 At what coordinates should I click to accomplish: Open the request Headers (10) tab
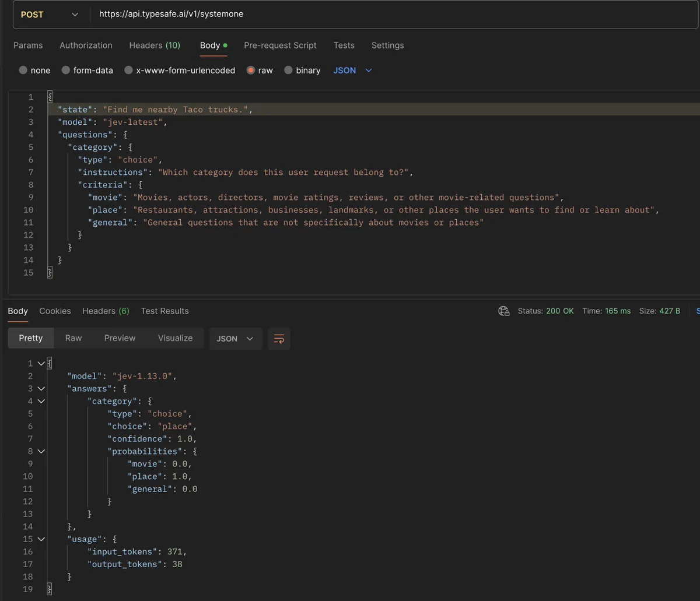[x=155, y=45]
